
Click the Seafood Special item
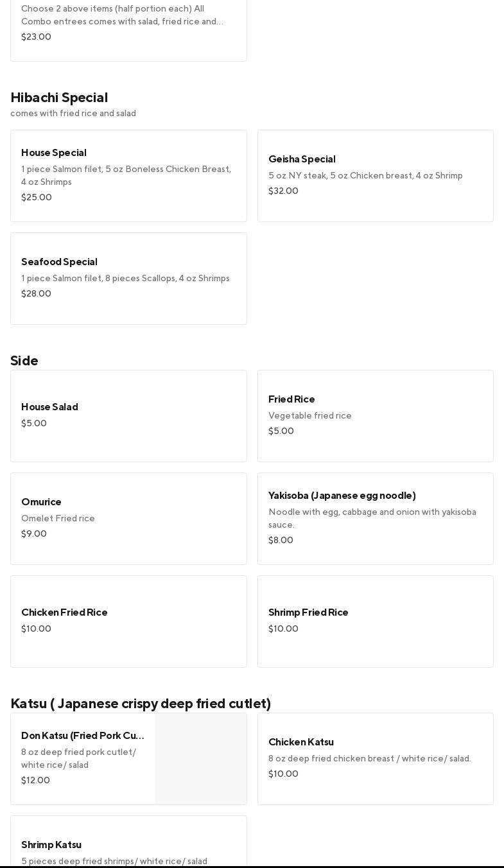pyautogui.click(x=128, y=278)
